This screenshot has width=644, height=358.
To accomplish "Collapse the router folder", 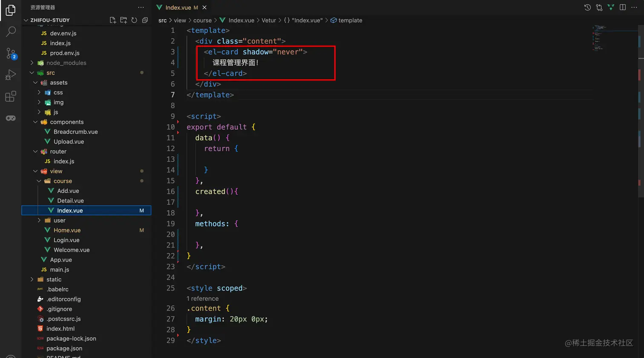I will point(35,152).
